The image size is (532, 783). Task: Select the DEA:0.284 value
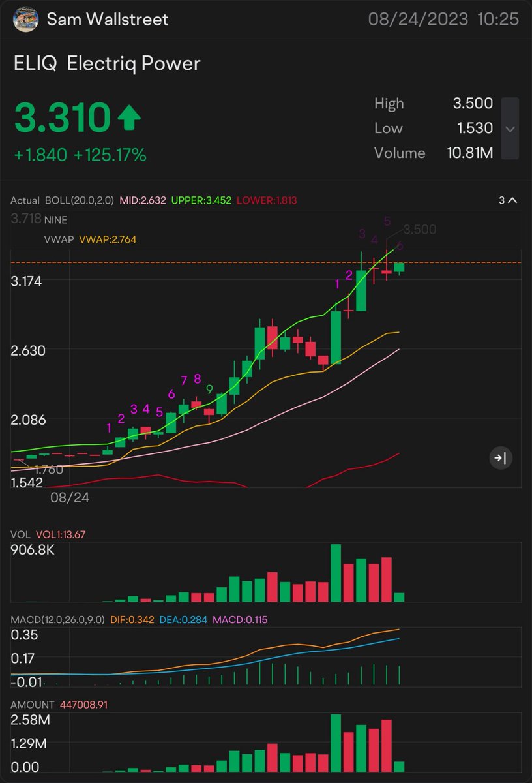pyautogui.click(x=182, y=619)
